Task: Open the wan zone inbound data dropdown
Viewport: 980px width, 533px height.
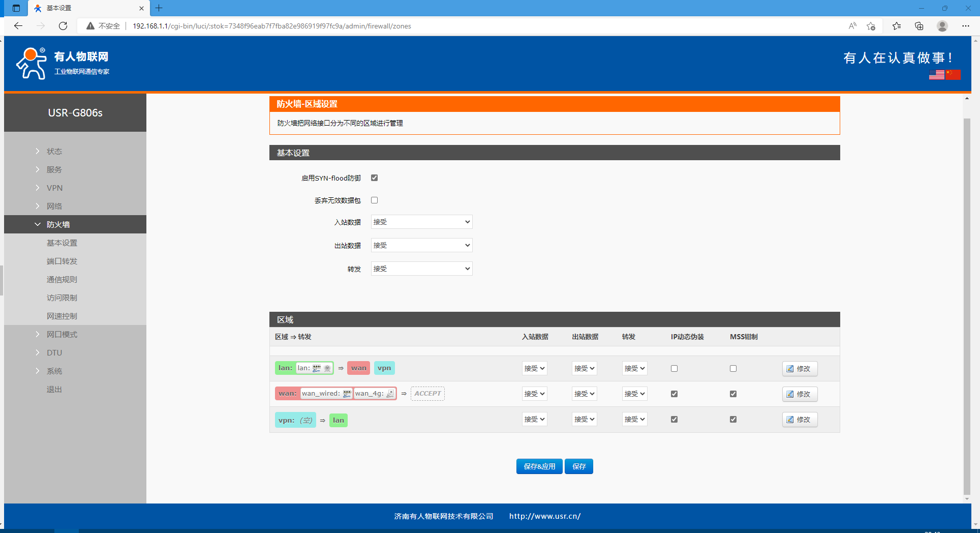Action: pos(534,394)
